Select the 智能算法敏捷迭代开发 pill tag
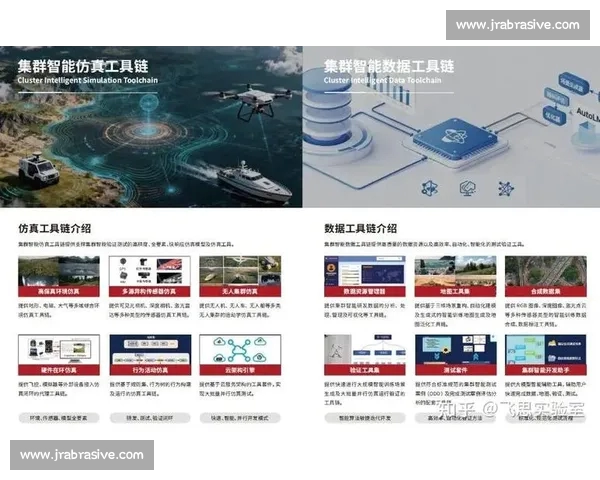 pyautogui.click(x=365, y=418)
